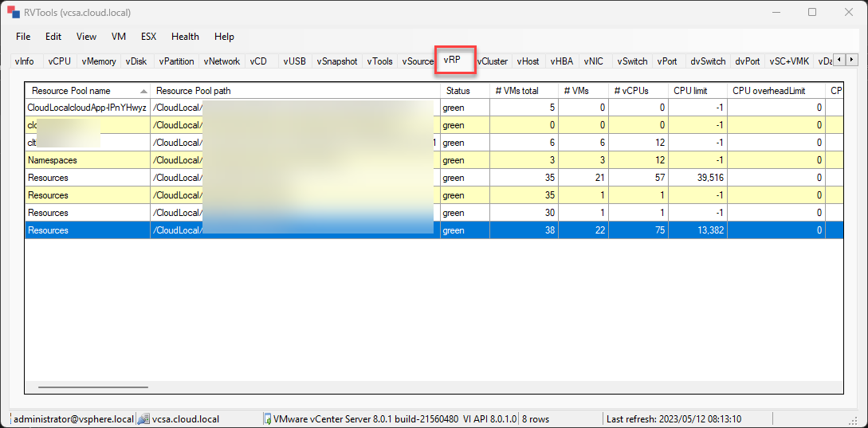Viewport: 868px width, 428px height.
Task: Click the 8 rows status bar entry
Action: click(536, 419)
